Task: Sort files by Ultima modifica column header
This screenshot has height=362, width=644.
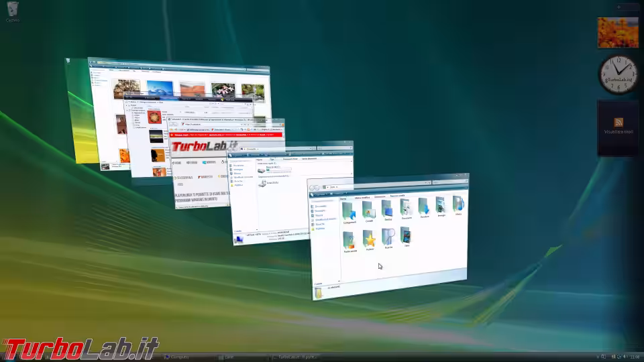Action: [363, 198]
